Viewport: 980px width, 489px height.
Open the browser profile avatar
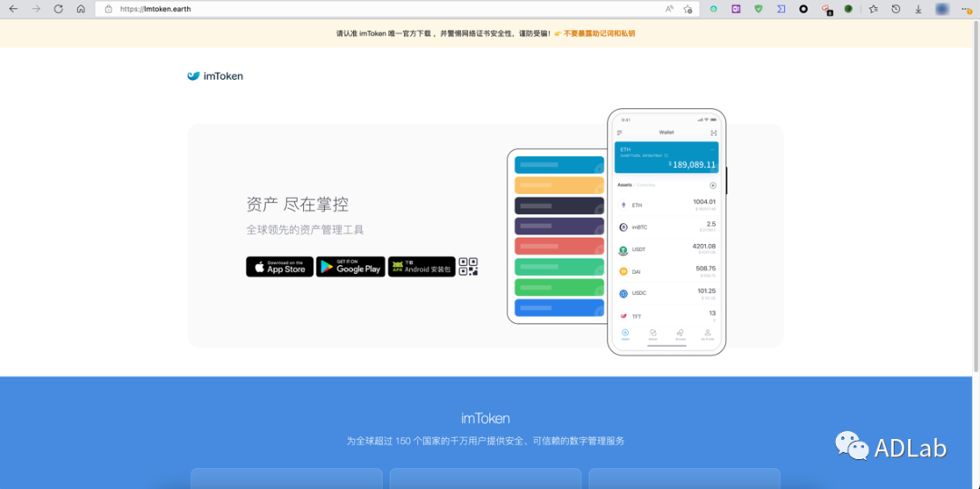point(942,9)
